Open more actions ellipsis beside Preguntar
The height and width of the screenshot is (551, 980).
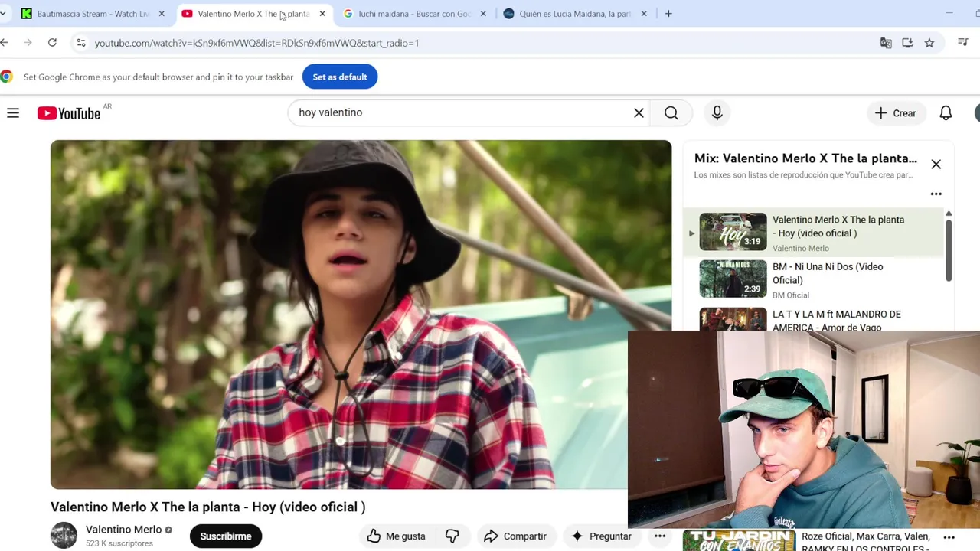click(x=659, y=536)
